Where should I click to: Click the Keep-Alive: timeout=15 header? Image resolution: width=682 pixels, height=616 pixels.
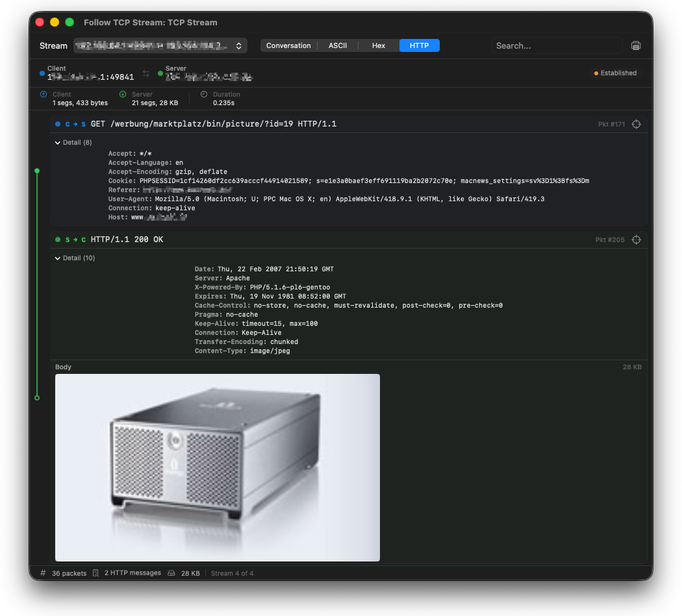point(256,324)
